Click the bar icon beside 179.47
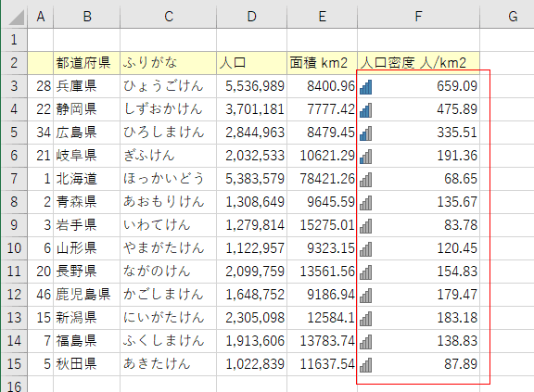This screenshot has height=392, width=534. (366, 296)
